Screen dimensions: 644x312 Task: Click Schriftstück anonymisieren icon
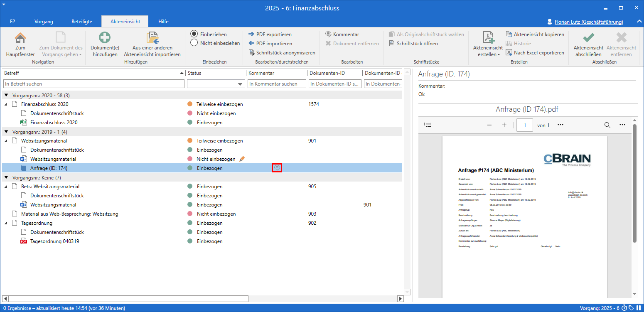tap(251, 53)
